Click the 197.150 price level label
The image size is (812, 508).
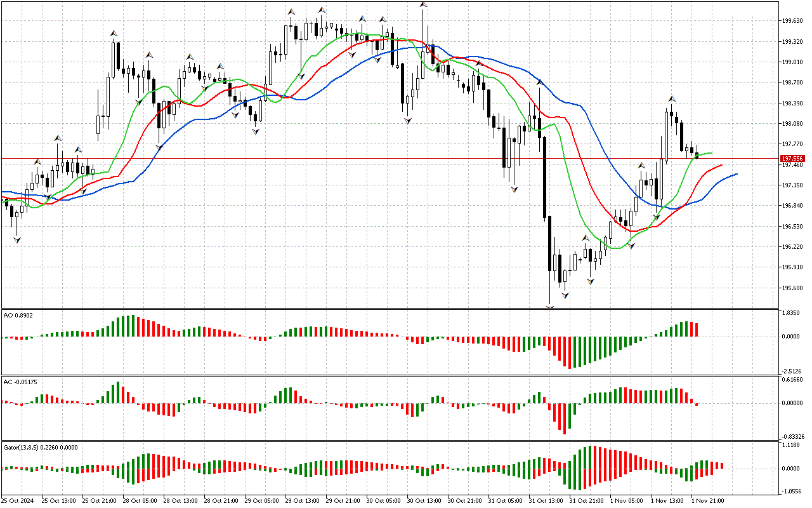(x=792, y=185)
